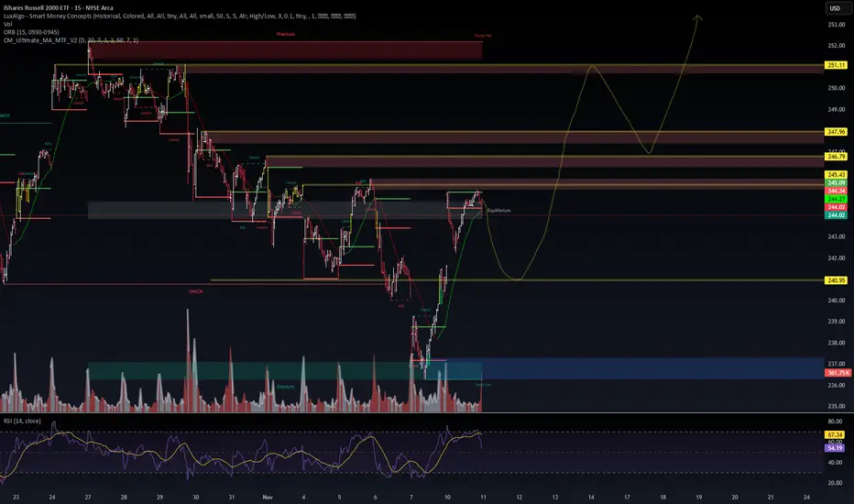Click the yellow 67.34 RSI value label
Viewport: 854px width, 504px height.
click(x=835, y=434)
